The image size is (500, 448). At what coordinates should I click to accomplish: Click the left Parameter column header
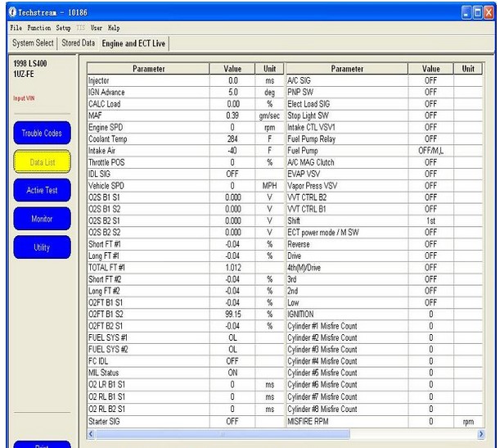coord(148,69)
